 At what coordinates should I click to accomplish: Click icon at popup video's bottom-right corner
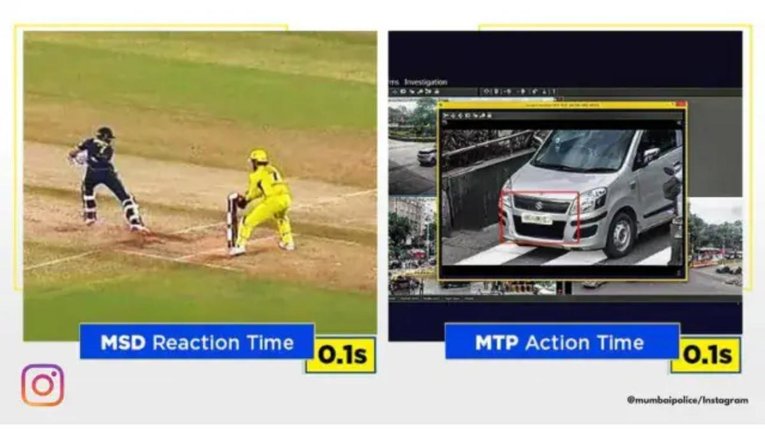coord(679,273)
